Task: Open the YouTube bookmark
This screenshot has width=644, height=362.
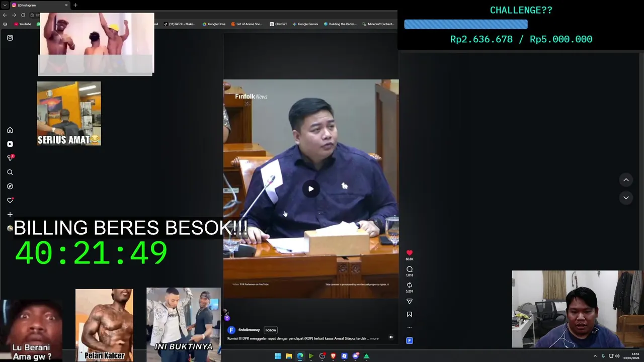Action: click(x=23, y=24)
